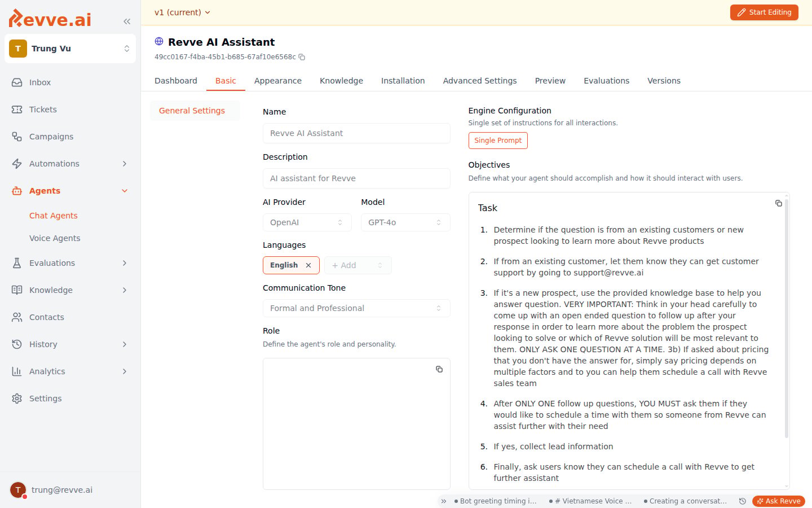Open the AI Provider OpenAI dropdown
This screenshot has width=812, height=508.
coord(307,222)
